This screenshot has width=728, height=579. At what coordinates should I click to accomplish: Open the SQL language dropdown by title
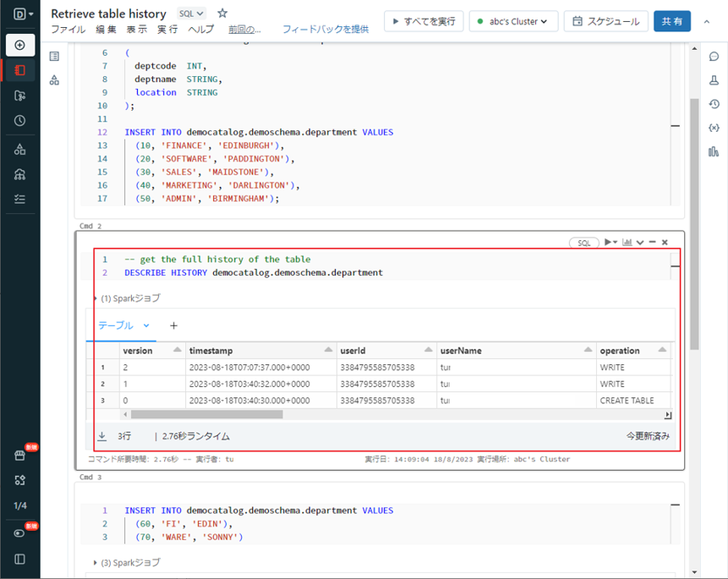click(x=191, y=14)
